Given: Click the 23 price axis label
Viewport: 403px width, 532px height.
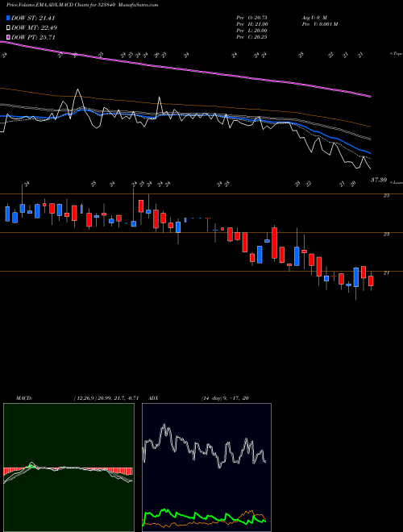Looking at the screenshot, I should (x=386, y=234).
